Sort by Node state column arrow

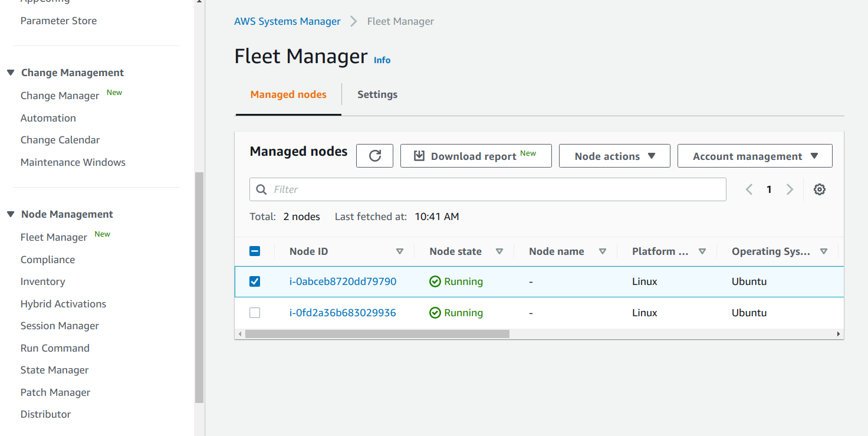(499, 251)
